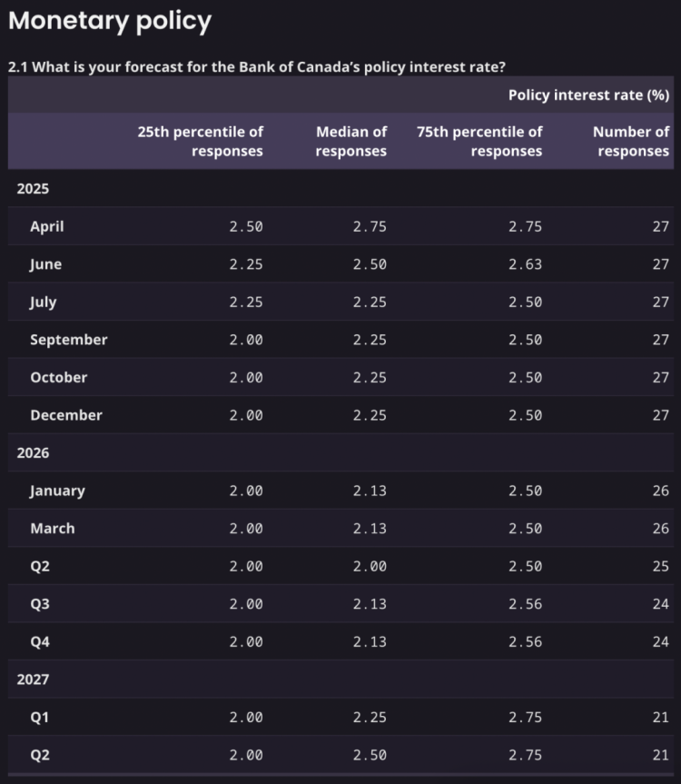Click the Policy interest rate (%) header
The height and width of the screenshot is (784, 681).
point(589,95)
